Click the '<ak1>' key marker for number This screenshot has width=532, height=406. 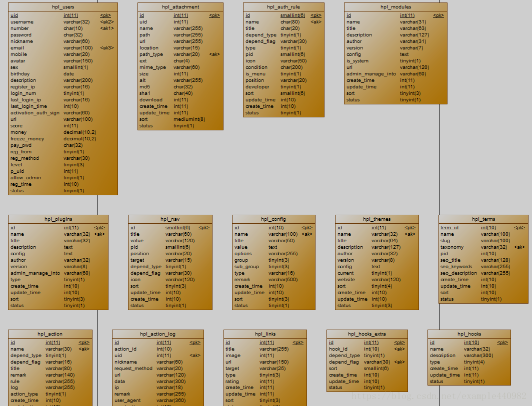pos(107,28)
